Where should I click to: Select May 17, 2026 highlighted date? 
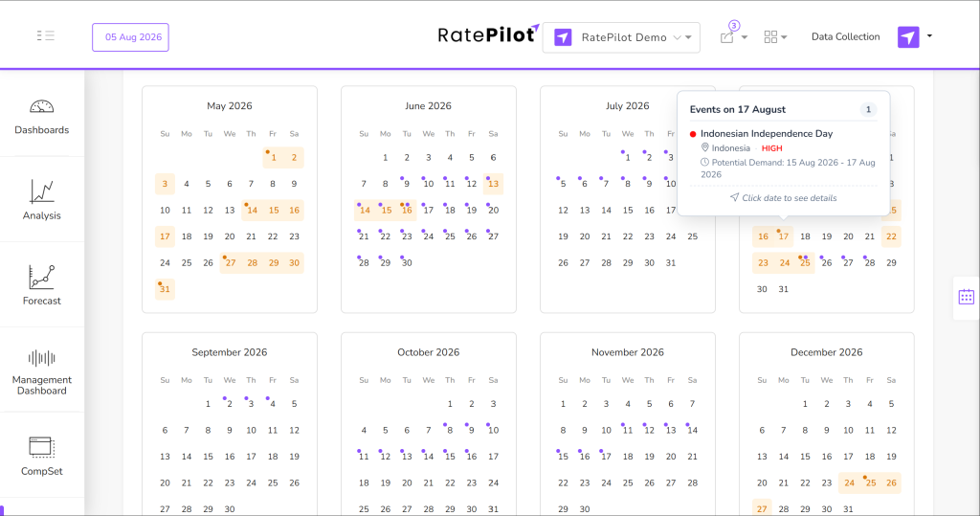pyautogui.click(x=165, y=236)
